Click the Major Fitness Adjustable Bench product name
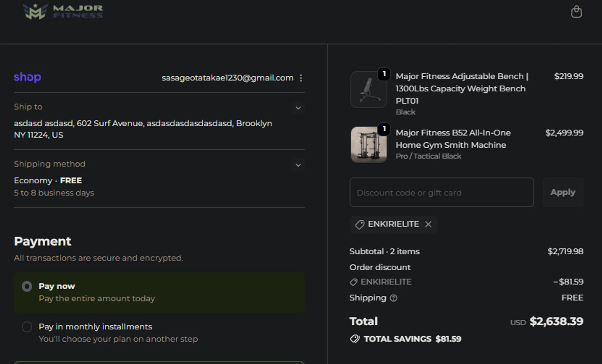The image size is (602, 364). click(462, 88)
